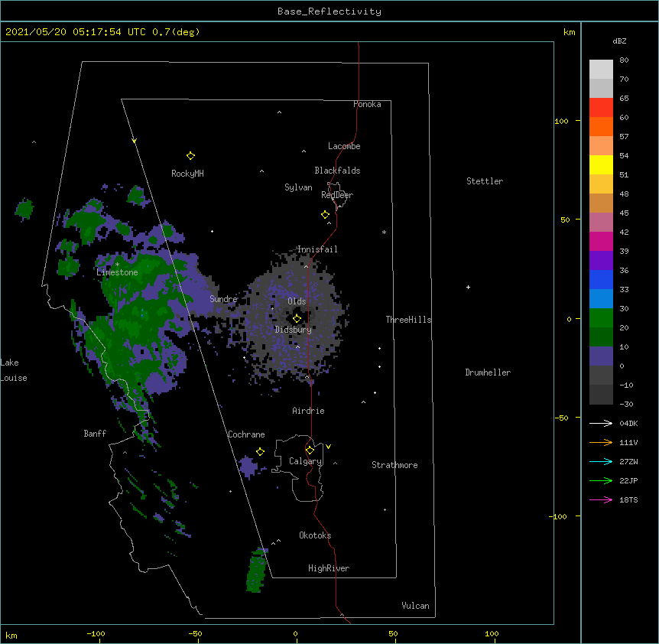Click the Stettler town label

485,181
